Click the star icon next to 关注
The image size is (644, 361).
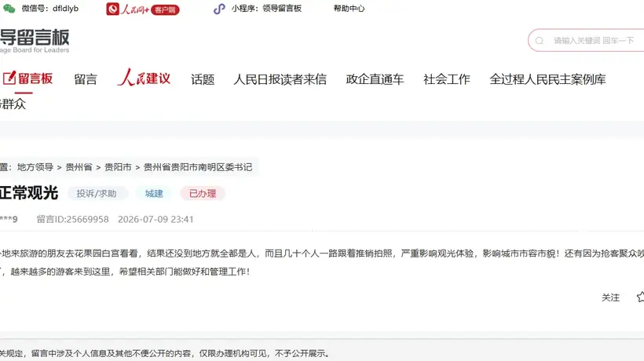640,297
